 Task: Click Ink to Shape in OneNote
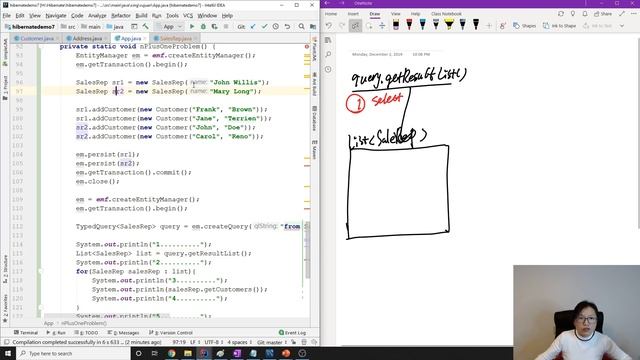coord(559,26)
